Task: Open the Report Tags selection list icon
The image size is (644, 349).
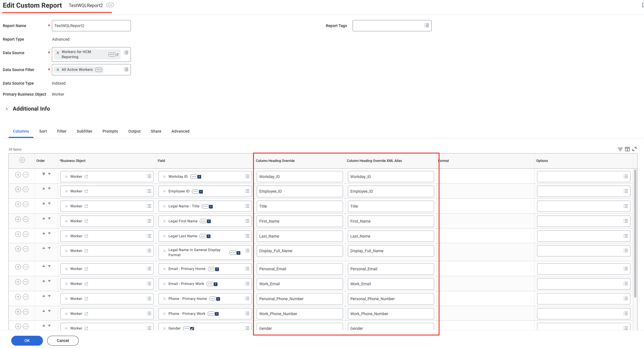Action: [x=426, y=25]
